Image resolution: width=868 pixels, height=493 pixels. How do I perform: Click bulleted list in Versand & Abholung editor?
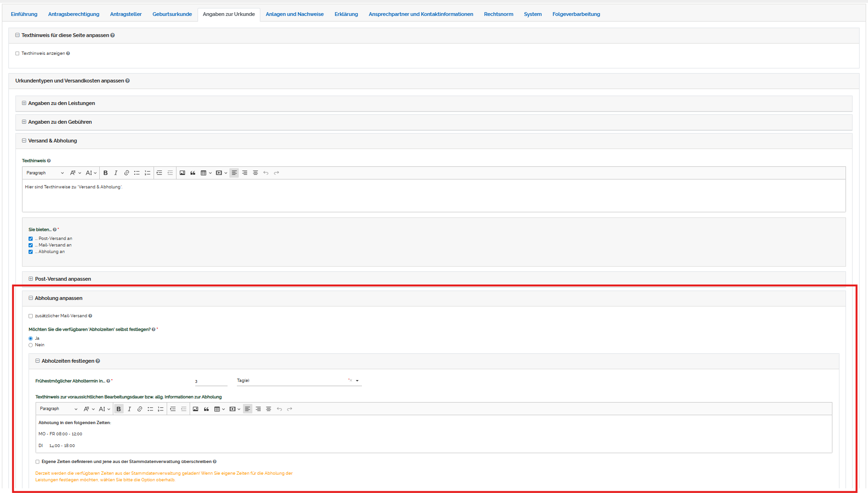[137, 173]
